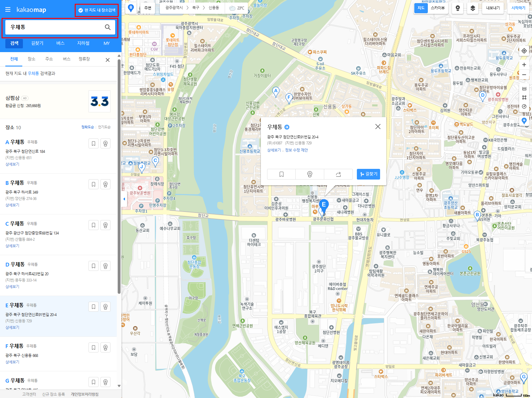Bookmark result B 우체통

[x=94, y=184]
